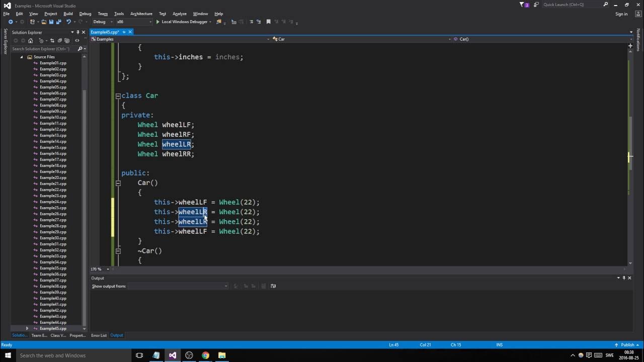Click the bookmark toggle icon in the toolbar
Image resolution: width=644 pixels, height=362 pixels.
click(269, 22)
